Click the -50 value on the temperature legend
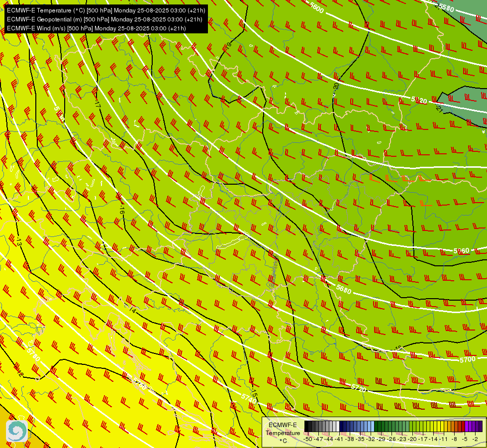Image resolution: width=487 pixels, height=448 pixels. [x=308, y=439]
